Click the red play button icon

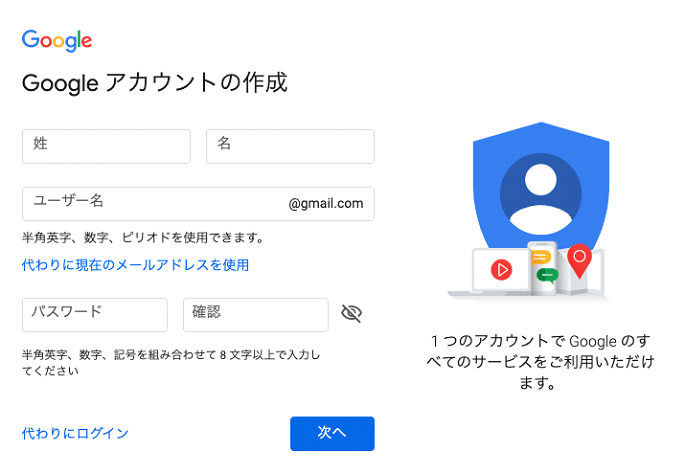(x=502, y=270)
